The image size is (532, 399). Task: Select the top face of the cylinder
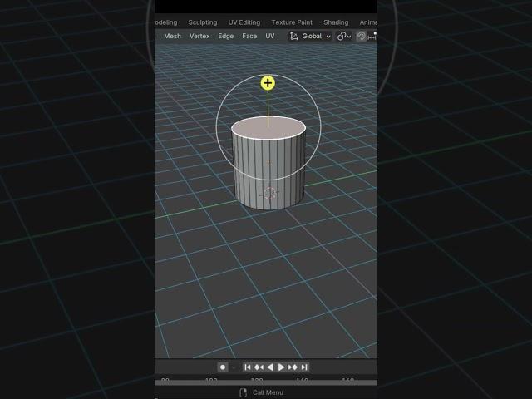click(x=268, y=127)
